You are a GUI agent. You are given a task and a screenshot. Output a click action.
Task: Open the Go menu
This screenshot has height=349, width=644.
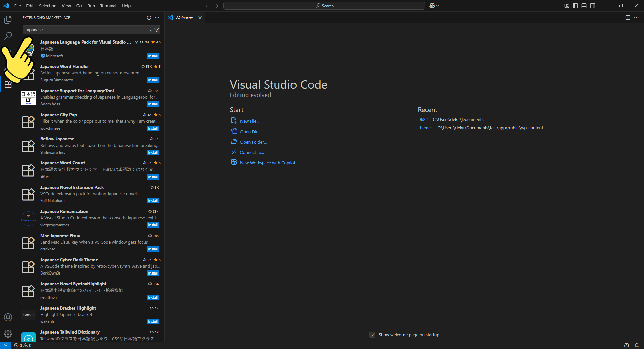point(79,6)
